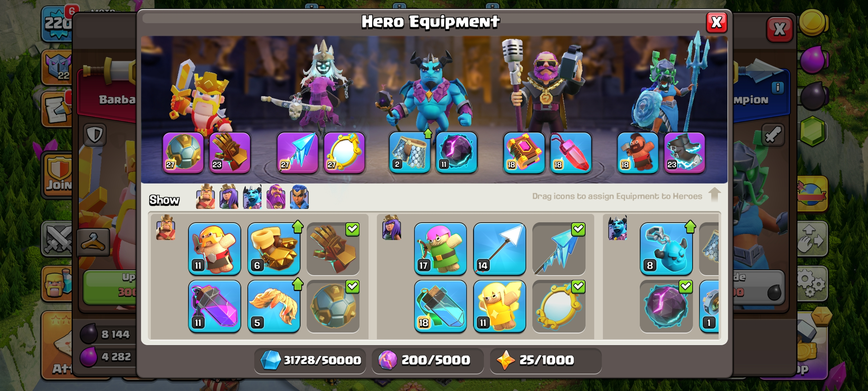The height and width of the screenshot is (391, 868).
Task: Tap equipped Eternal Tome slot level 18
Action: coord(524,153)
